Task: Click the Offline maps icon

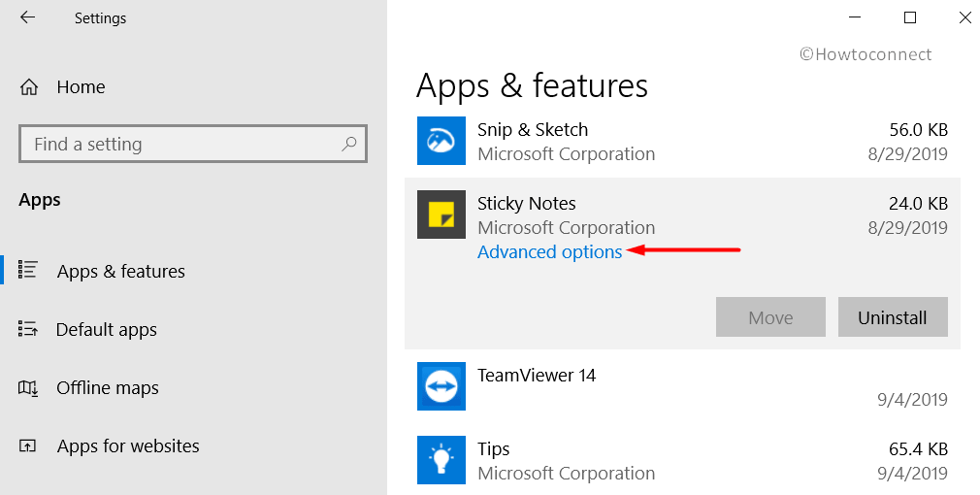Action: coord(27,388)
